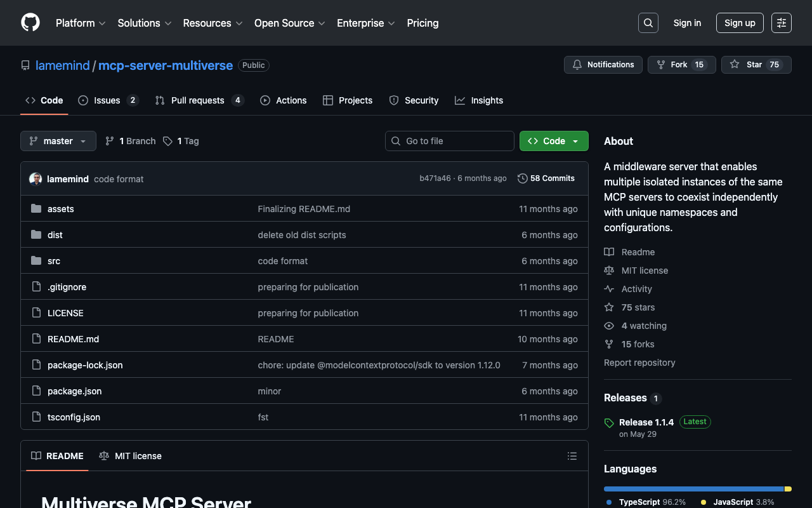Image resolution: width=812 pixels, height=508 pixels.
Task: Click the GitHub logo icon
Action: pyautogui.click(x=30, y=23)
